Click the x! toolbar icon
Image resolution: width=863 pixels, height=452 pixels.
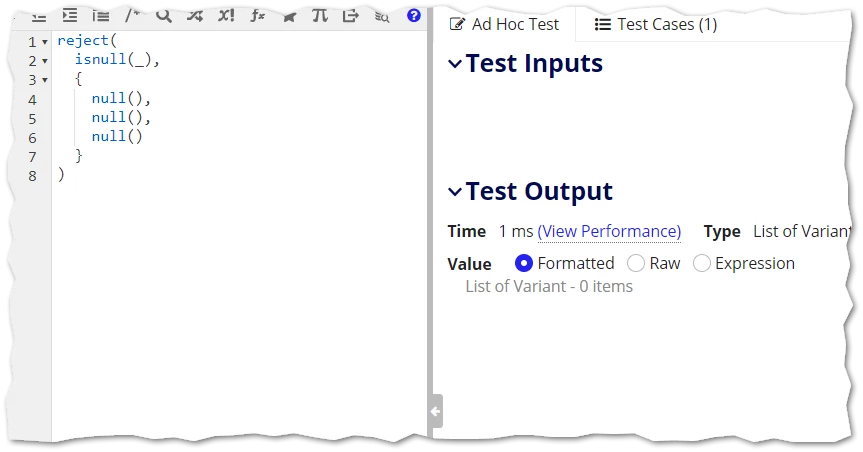226,15
